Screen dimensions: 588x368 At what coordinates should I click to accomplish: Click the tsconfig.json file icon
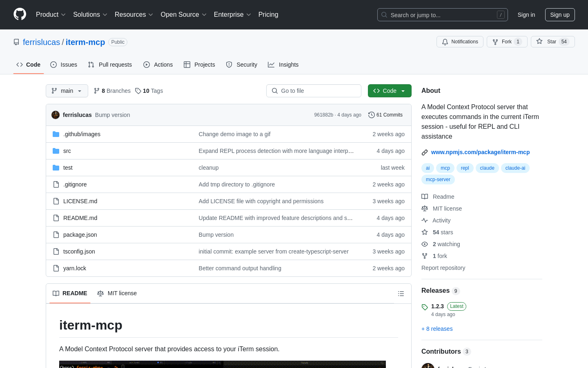pyautogui.click(x=56, y=251)
